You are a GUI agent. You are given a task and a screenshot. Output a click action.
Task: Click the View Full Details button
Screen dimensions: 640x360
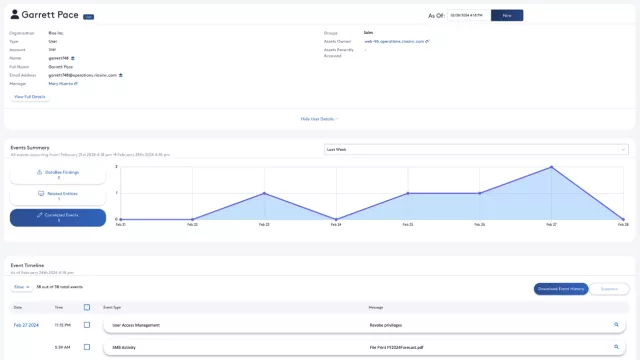pyautogui.click(x=29, y=97)
